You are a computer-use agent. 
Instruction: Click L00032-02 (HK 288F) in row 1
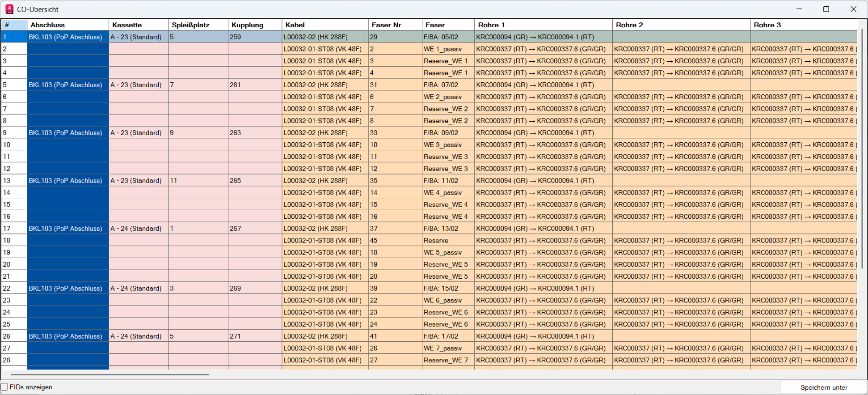[325, 37]
